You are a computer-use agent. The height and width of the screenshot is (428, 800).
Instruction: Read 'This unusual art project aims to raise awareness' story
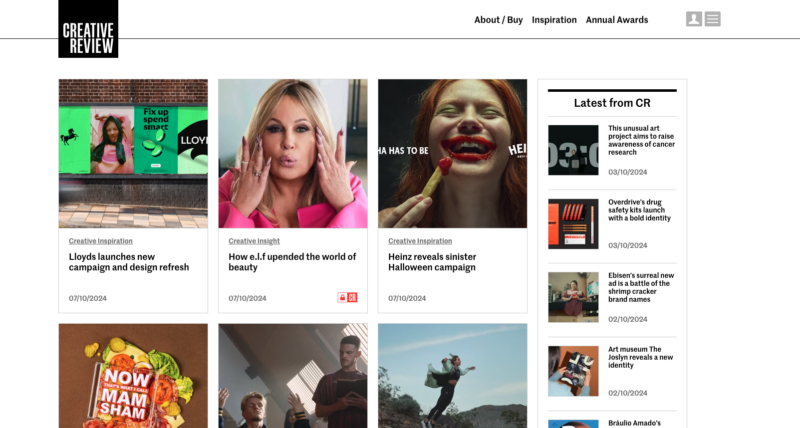coord(641,140)
